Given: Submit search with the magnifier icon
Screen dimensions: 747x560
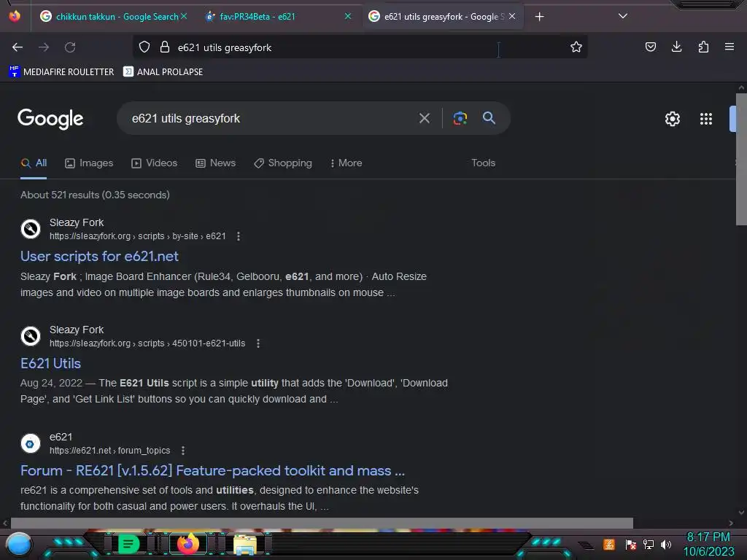Looking at the screenshot, I should pos(489,118).
